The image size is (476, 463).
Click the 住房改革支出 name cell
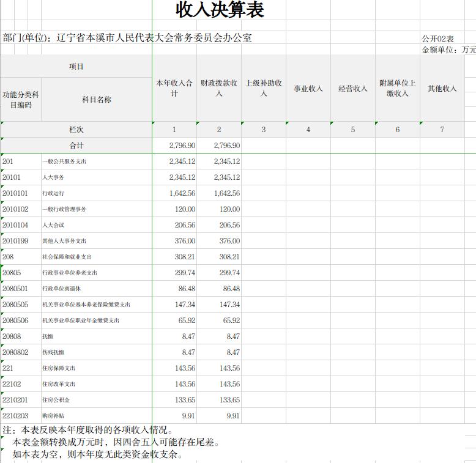(97, 384)
